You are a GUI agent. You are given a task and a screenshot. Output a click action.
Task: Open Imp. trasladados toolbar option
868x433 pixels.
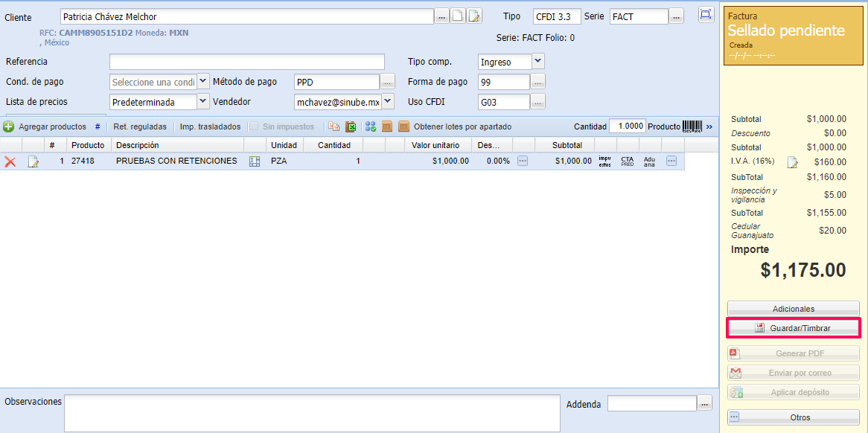pyautogui.click(x=210, y=127)
